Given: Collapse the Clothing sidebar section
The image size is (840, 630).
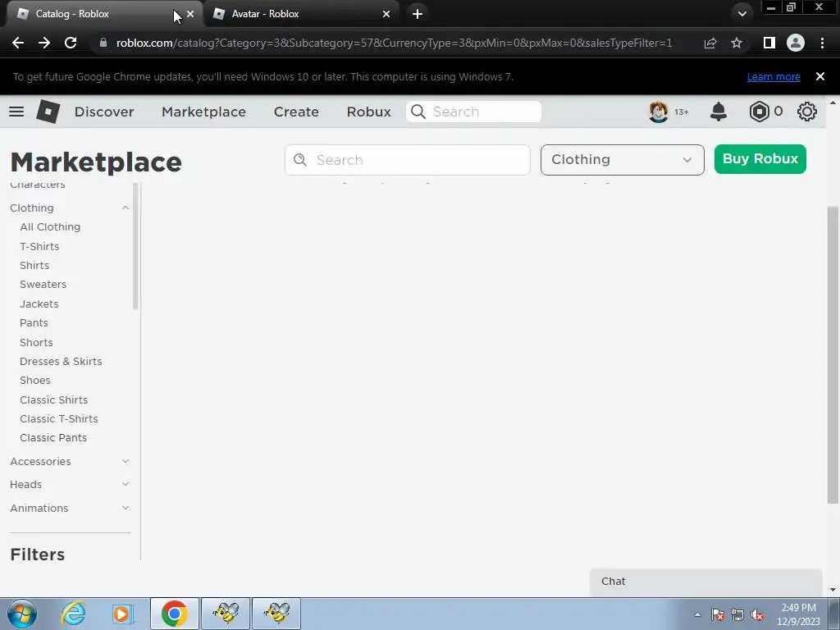Looking at the screenshot, I should [x=126, y=208].
